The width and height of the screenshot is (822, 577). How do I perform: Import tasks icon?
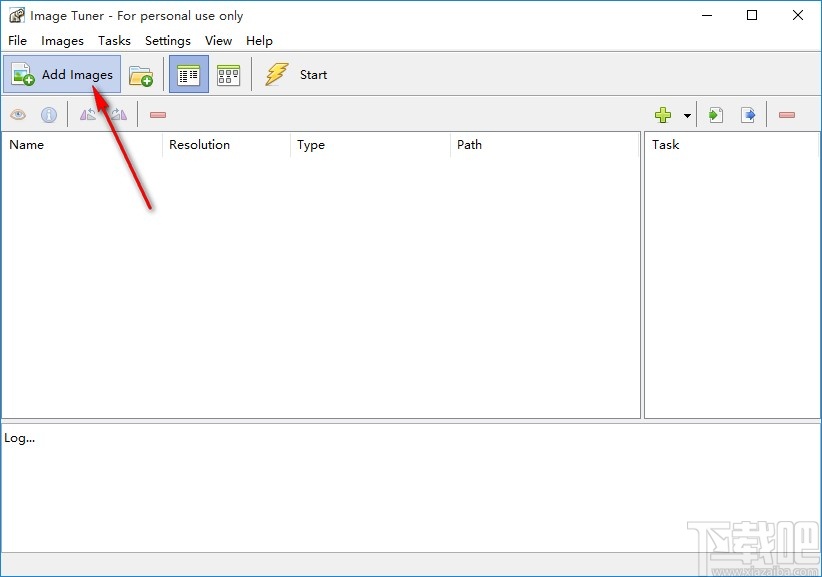click(716, 115)
